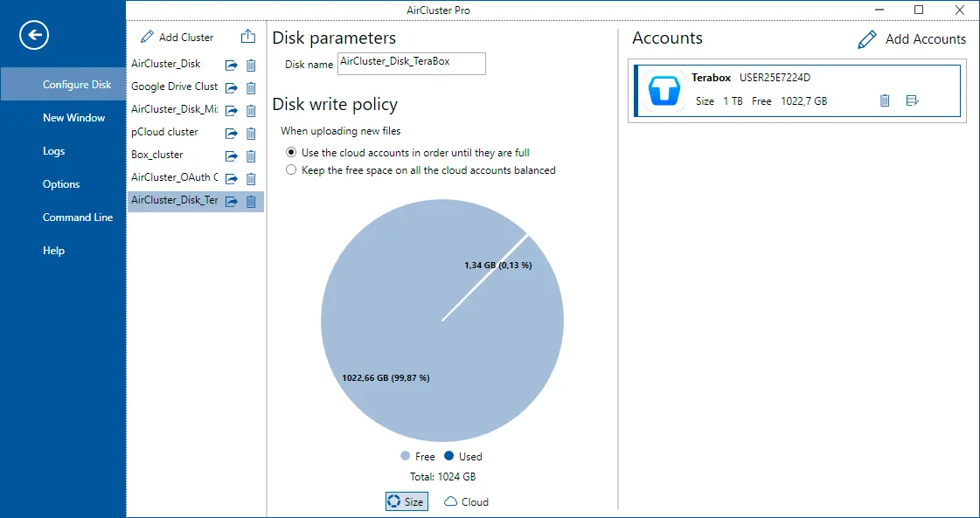Viewport: 980px width, 518px height.
Task: Click the Terabox account name text
Action: pyautogui.click(x=712, y=78)
